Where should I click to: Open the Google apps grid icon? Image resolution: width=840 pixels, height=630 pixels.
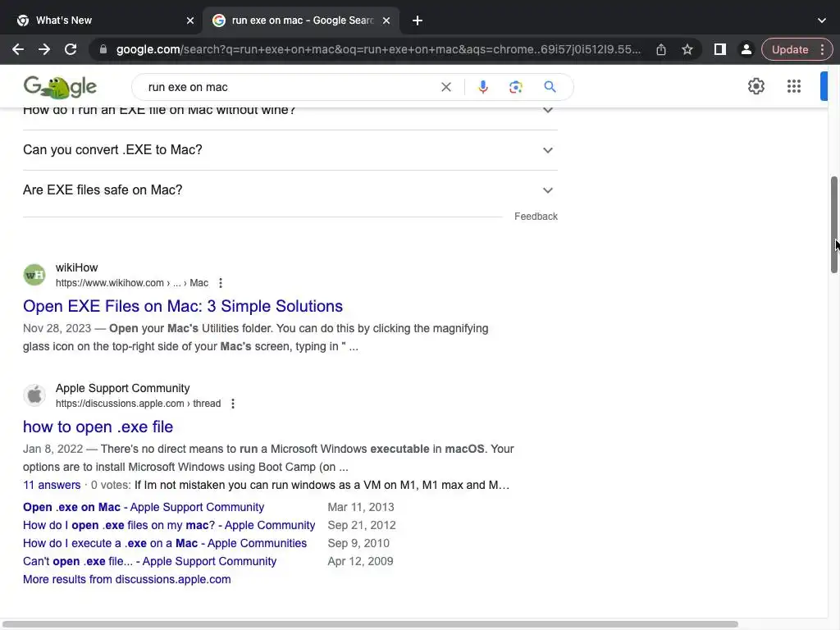tap(794, 86)
